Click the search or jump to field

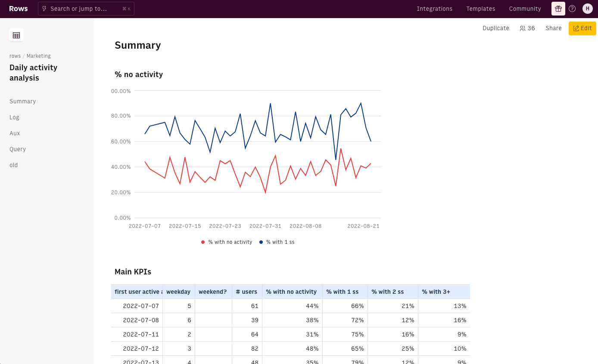(86, 9)
